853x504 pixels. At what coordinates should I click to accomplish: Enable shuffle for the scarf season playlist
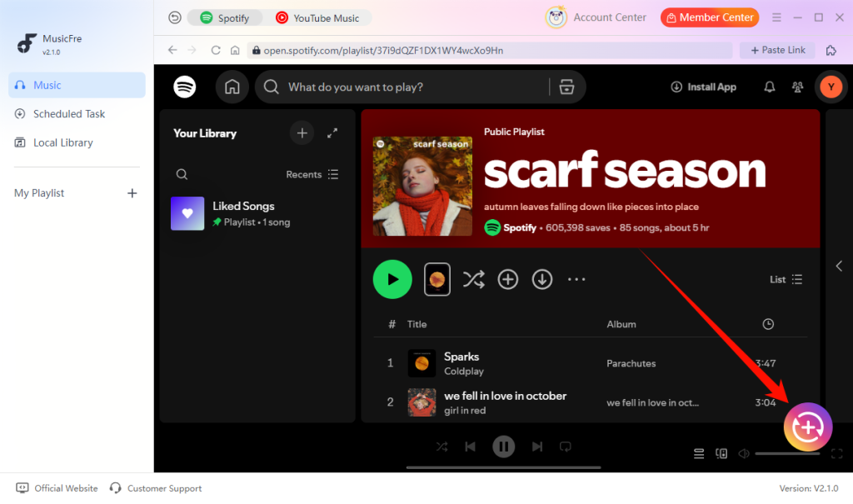pyautogui.click(x=473, y=279)
